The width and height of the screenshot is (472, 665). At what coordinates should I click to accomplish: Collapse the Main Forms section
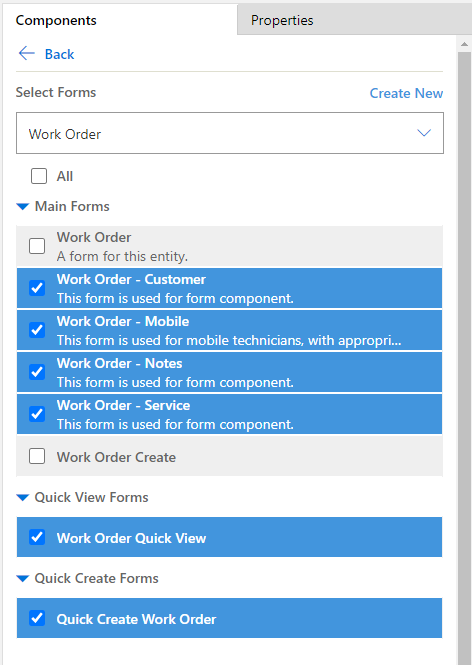[22, 207]
